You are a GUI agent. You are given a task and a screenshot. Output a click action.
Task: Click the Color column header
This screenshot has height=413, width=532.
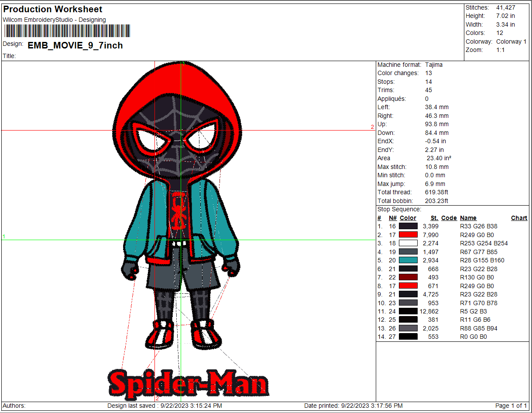point(408,218)
